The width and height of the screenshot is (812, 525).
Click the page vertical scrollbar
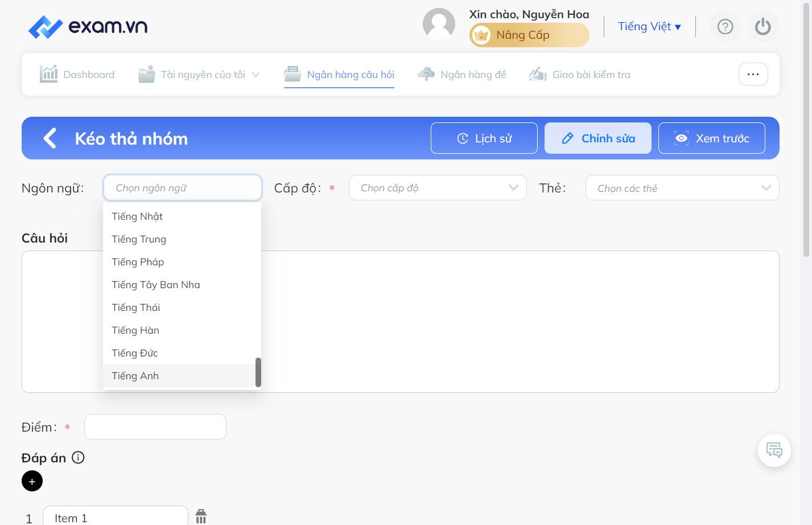point(806,131)
